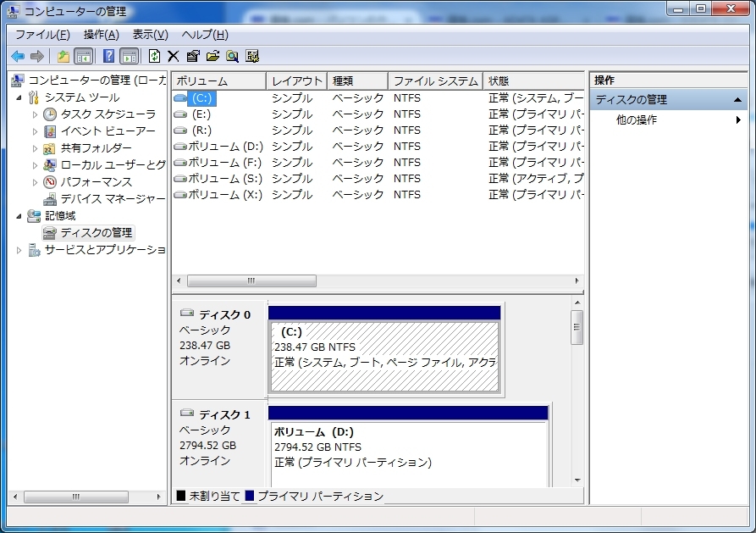Viewport: 756px width, 533px height.
Task: Click the magnifier search toolbar icon
Action: (x=233, y=57)
